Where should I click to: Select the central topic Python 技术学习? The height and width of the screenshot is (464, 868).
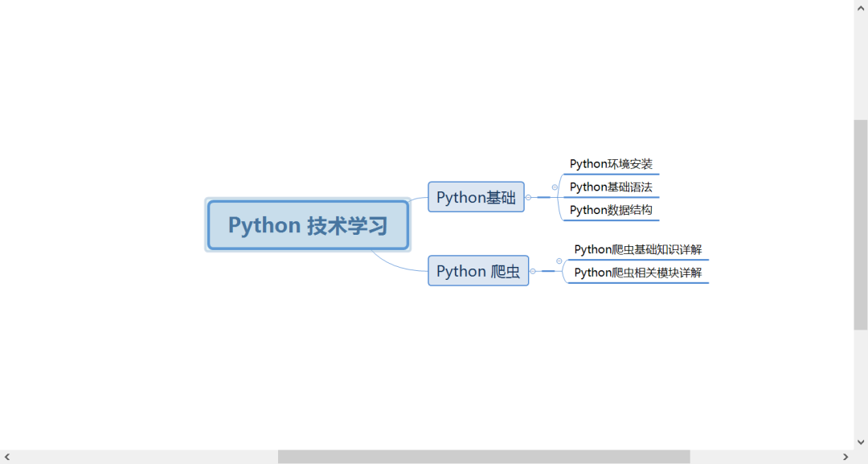pyautogui.click(x=308, y=225)
